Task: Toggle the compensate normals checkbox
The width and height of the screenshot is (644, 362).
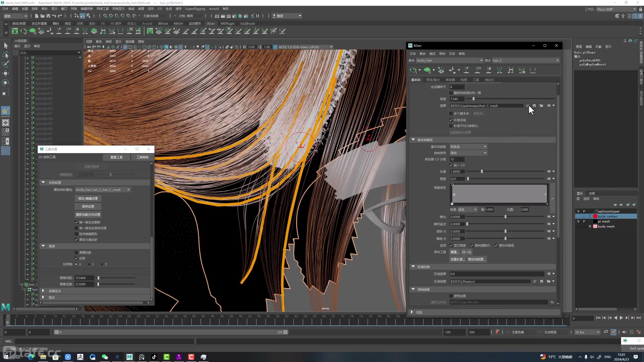Action: tap(451, 120)
